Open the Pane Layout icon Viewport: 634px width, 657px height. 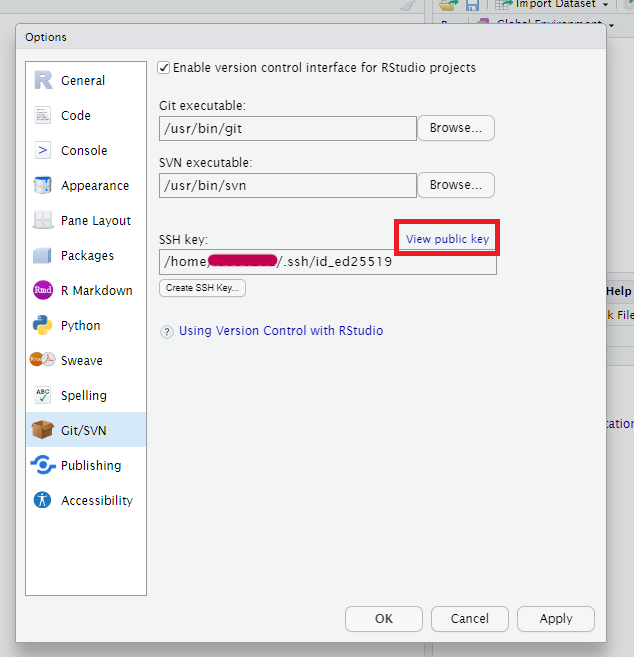(43, 221)
